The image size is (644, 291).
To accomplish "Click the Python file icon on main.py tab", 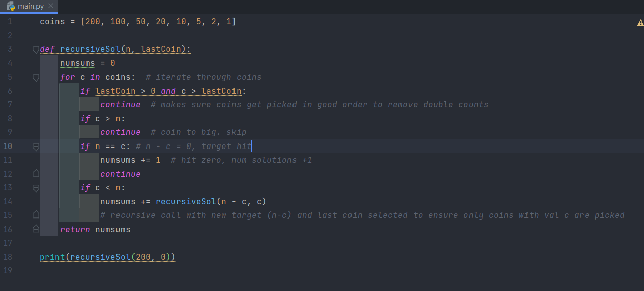I will pyautogui.click(x=11, y=6).
